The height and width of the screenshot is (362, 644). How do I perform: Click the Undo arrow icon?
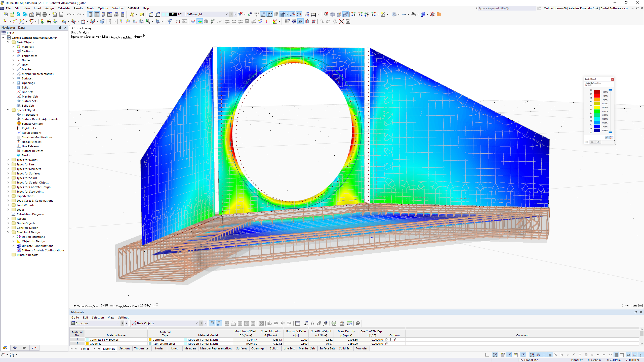click(x=69, y=14)
